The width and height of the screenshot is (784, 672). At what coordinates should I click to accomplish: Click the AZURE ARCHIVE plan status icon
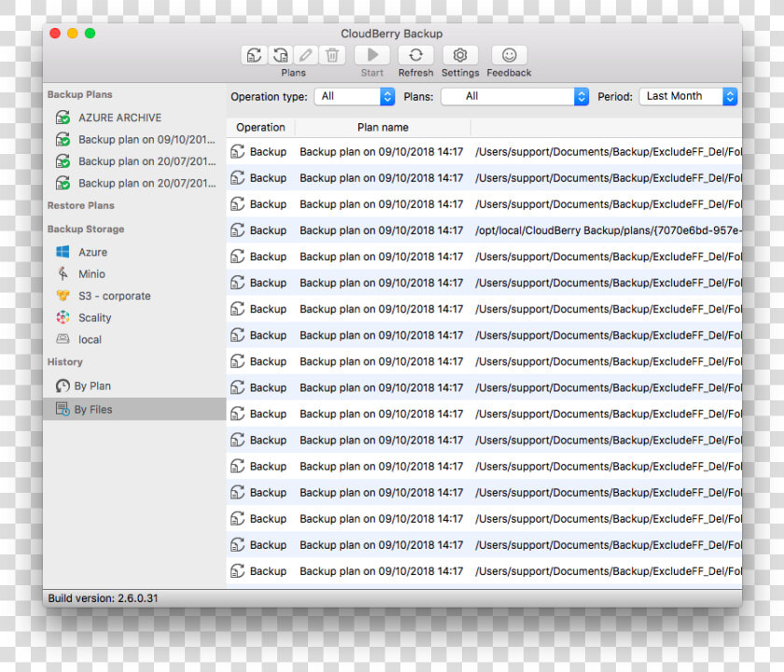63,118
